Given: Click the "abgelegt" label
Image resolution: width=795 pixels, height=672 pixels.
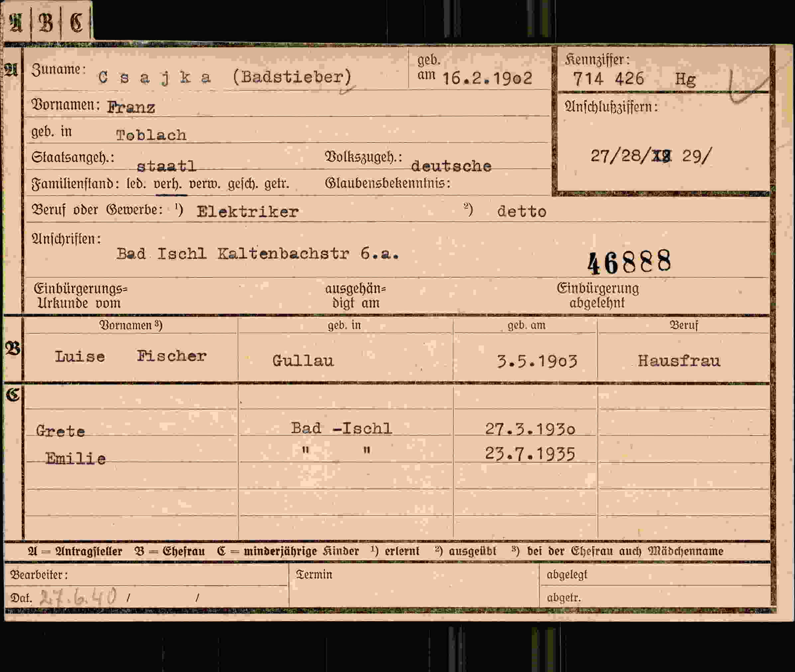Looking at the screenshot, I should coord(567,574).
